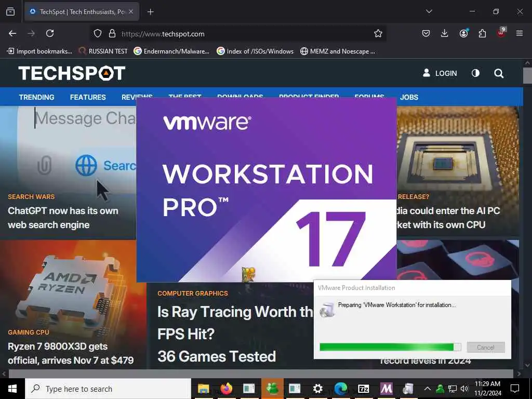The height and width of the screenshot is (399, 532).
Task: Click the GAMING CPU category label
Action: coord(29,332)
